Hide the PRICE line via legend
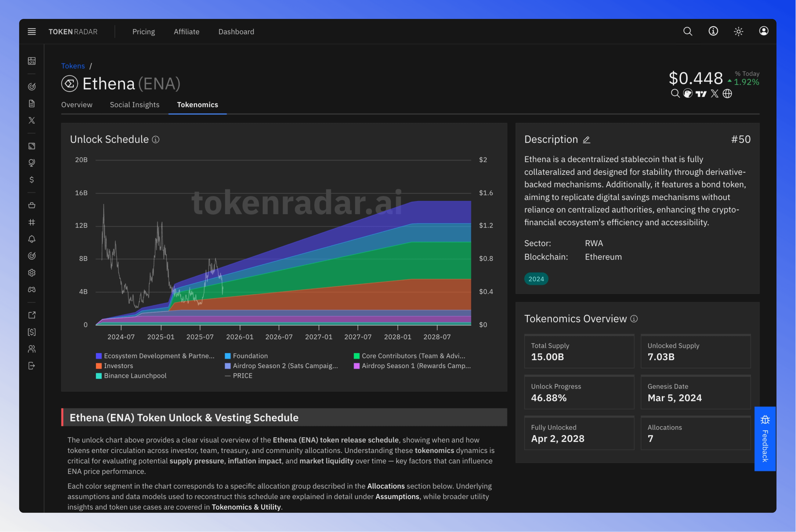The height and width of the screenshot is (532, 796). click(242, 376)
